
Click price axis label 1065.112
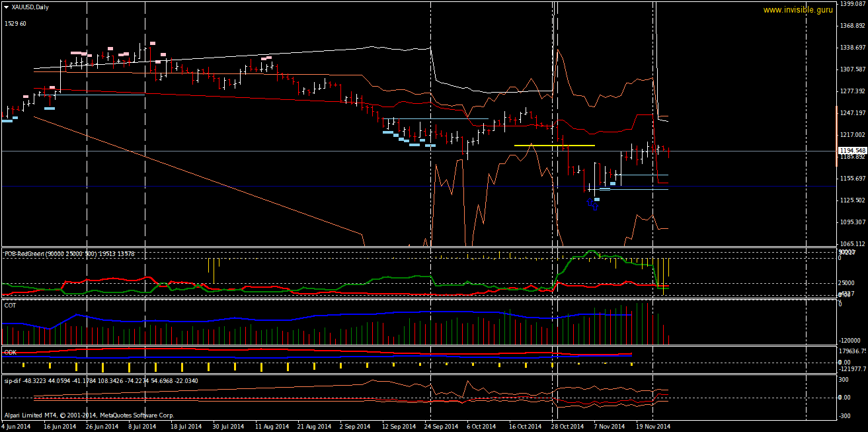click(x=852, y=243)
